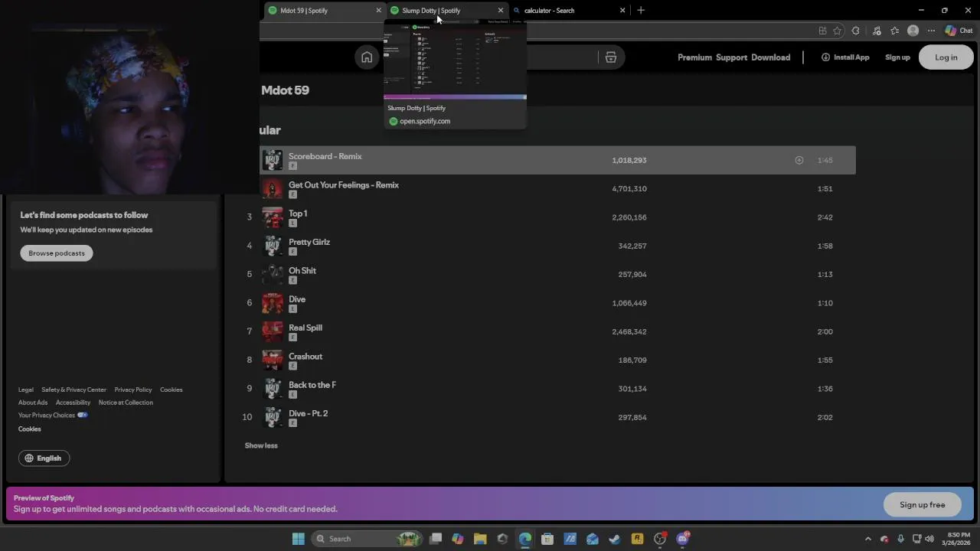980x551 pixels.
Task: Switch to Slump Dotty Spotify tab
Action: (x=446, y=11)
